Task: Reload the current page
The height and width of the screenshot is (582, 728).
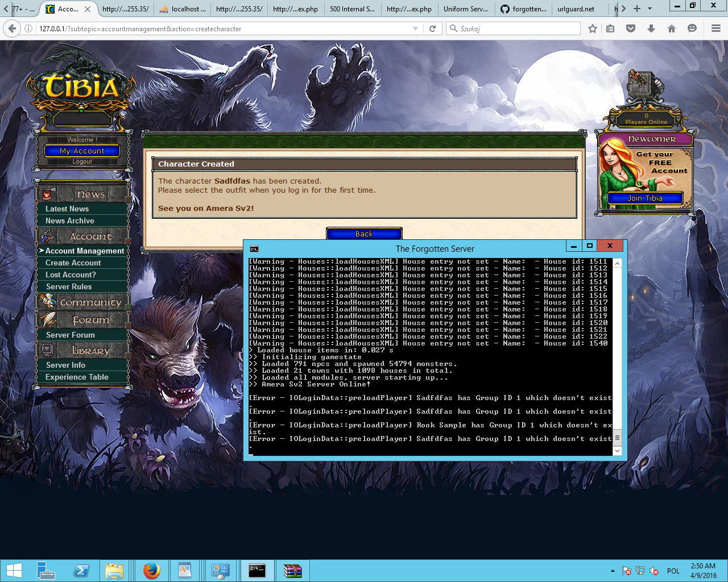Action: [x=432, y=28]
